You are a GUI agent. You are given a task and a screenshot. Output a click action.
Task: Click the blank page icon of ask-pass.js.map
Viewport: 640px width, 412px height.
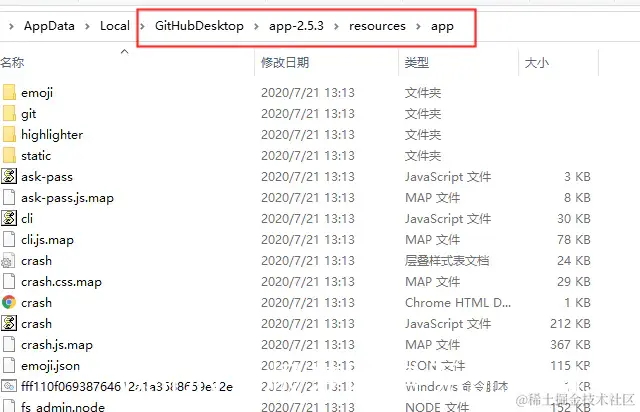(9, 197)
